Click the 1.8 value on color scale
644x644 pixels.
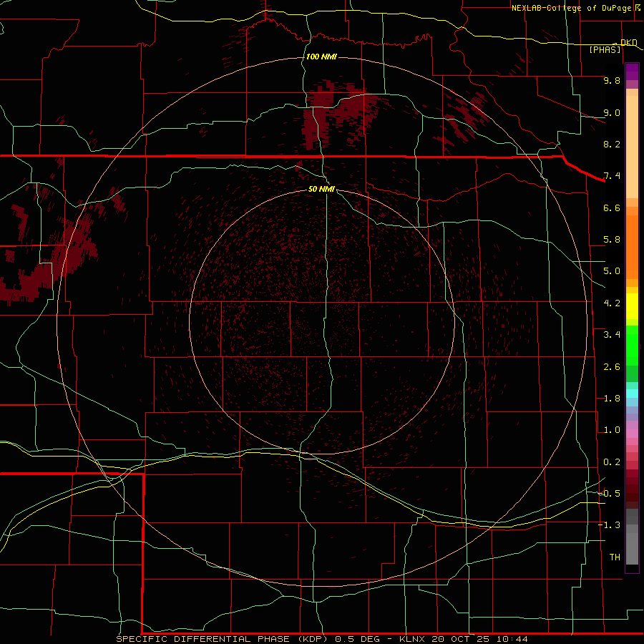coord(612,399)
